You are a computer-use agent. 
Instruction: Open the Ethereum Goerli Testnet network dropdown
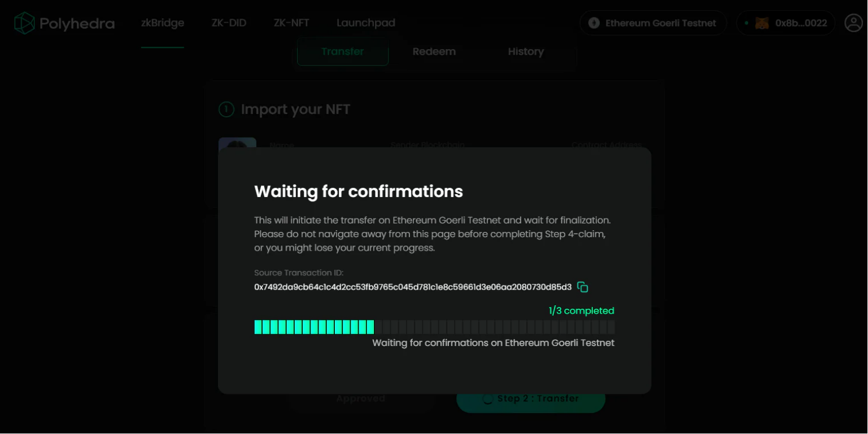click(653, 23)
